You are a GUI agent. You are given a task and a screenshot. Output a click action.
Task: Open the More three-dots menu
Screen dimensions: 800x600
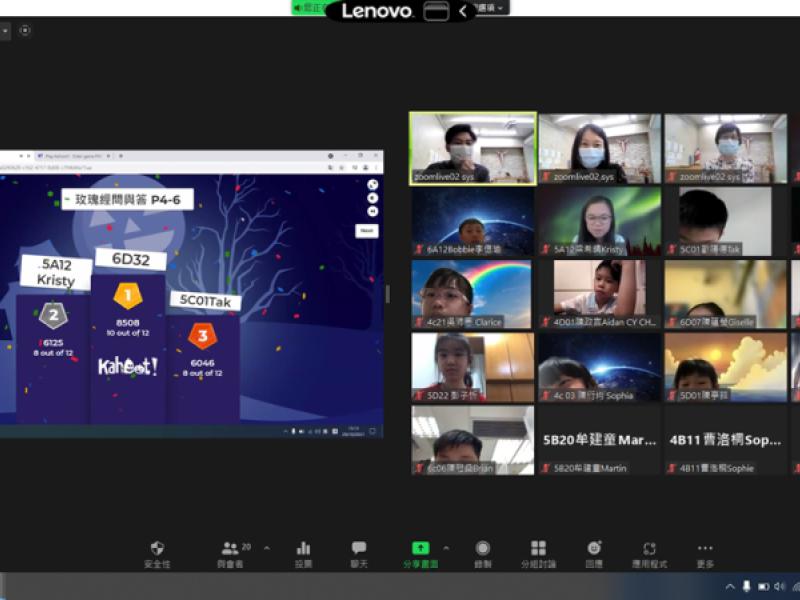click(x=705, y=554)
